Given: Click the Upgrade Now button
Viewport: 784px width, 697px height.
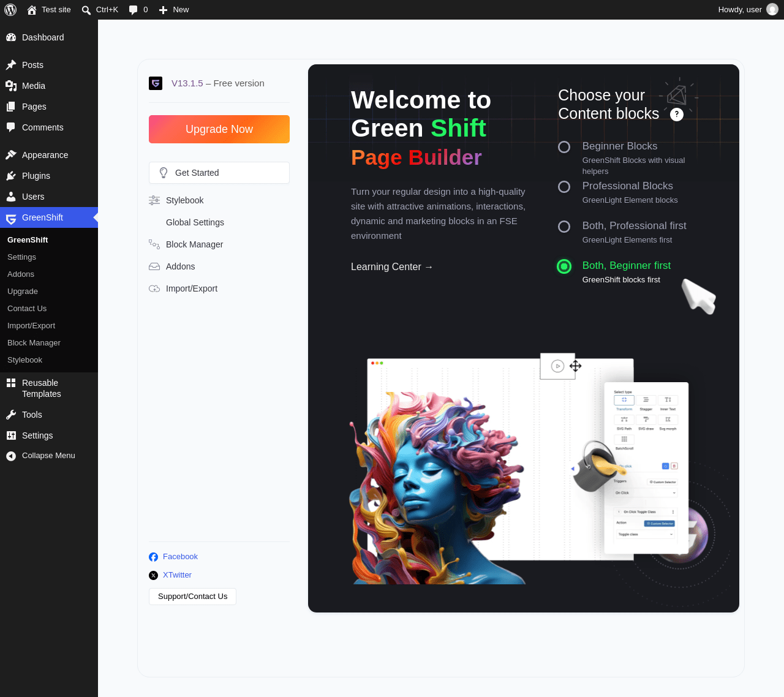Looking at the screenshot, I should click(x=219, y=129).
